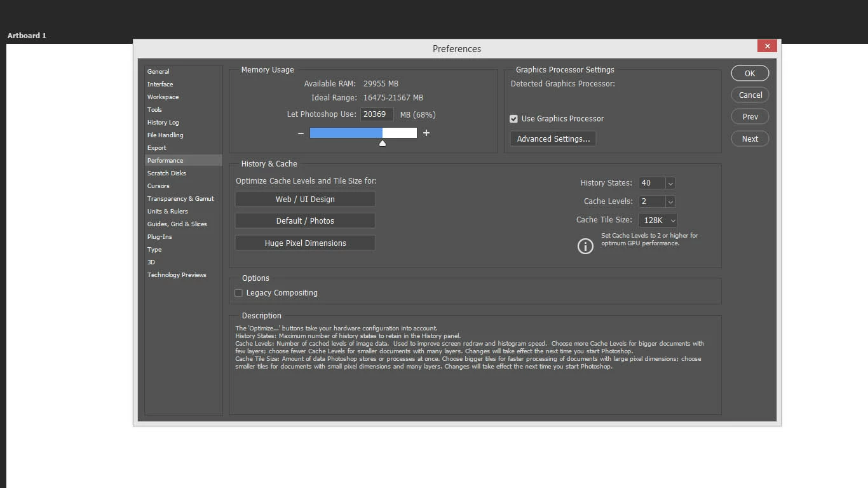Screen dimensions: 868x488
Task: Open the Cache Tile Size dropdown
Action: point(658,220)
